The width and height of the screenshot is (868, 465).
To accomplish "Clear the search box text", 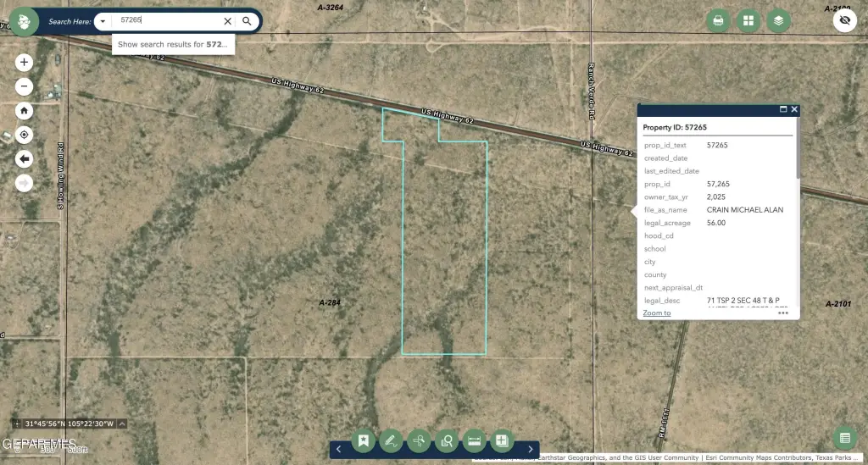I will 227,21.
